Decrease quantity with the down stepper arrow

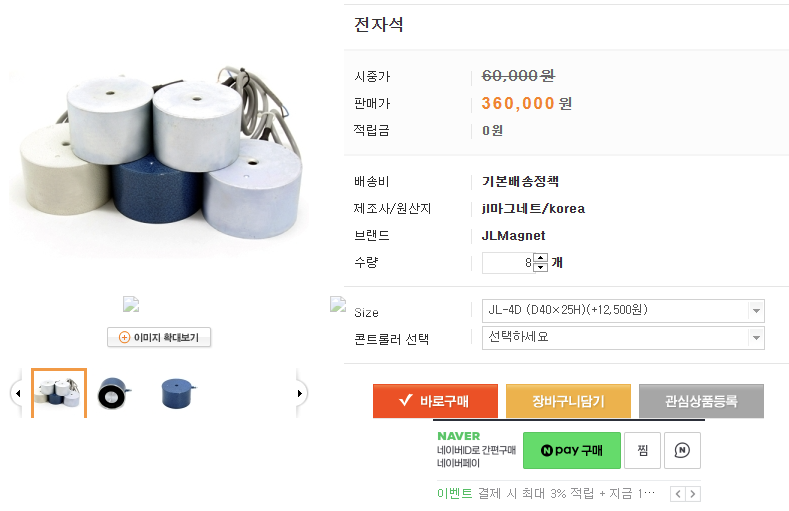coord(541,268)
